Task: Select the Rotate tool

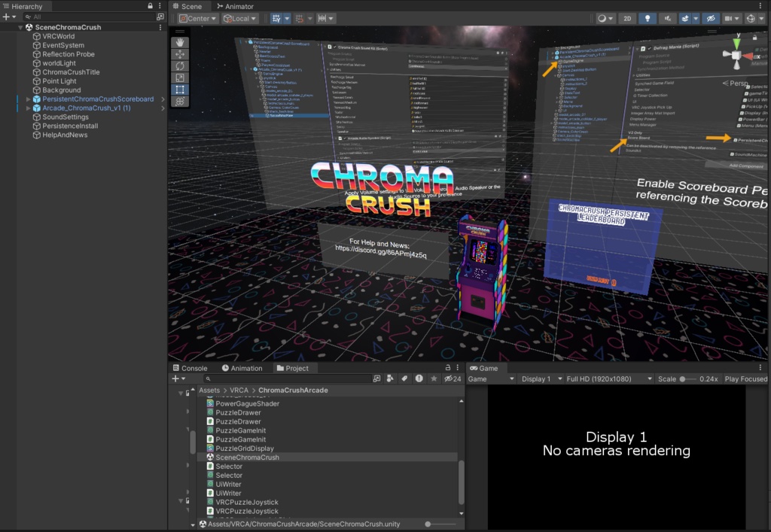Action: point(178,66)
